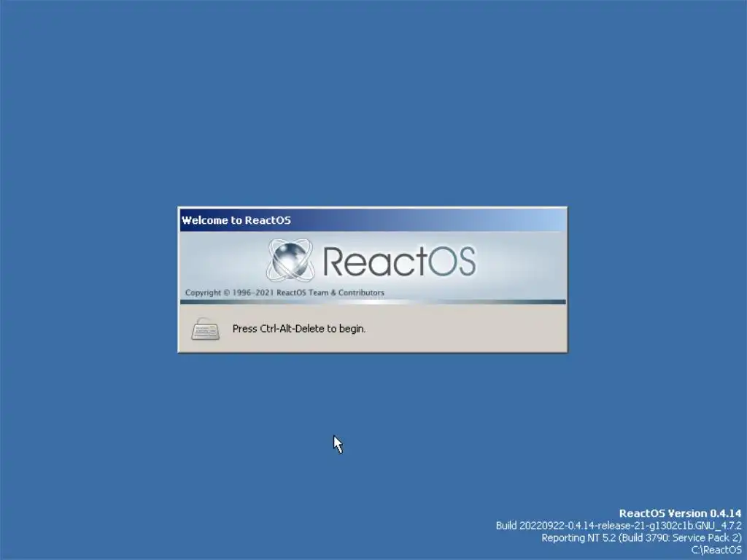Click the Build 20220922 version string
The height and width of the screenshot is (560, 747).
[x=619, y=526]
